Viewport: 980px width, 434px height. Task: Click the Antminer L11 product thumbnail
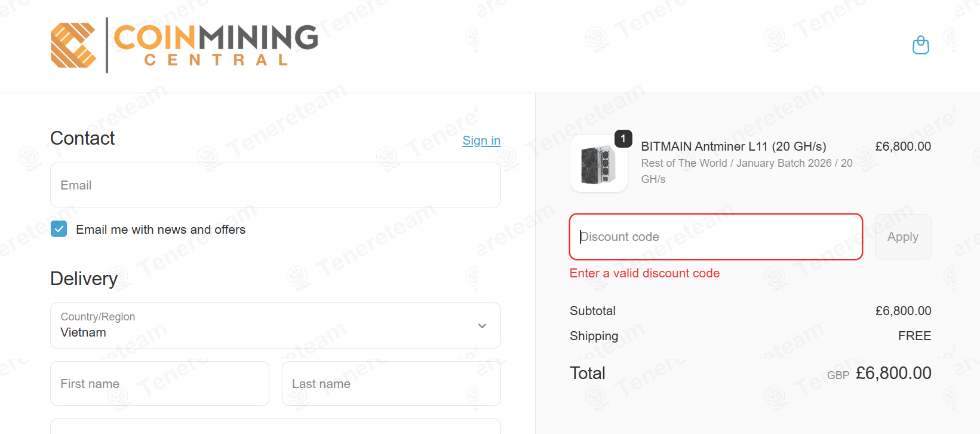[x=598, y=164]
